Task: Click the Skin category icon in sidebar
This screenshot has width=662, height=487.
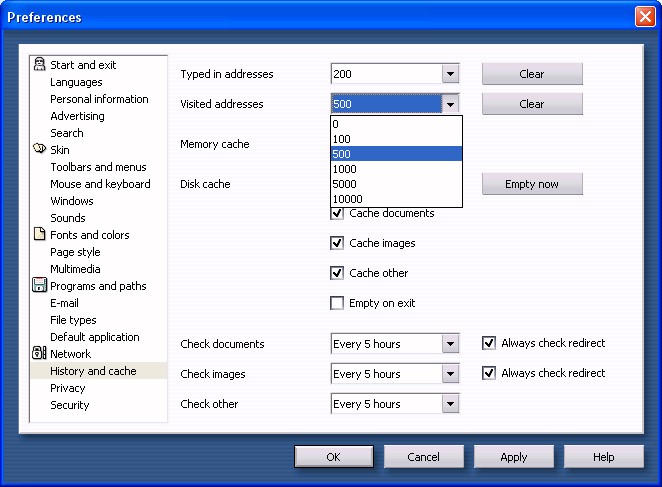Action: [39, 150]
